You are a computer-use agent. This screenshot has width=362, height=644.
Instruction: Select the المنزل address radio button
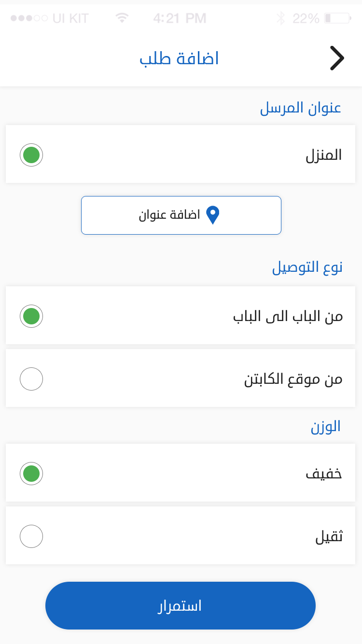(31, 155)
